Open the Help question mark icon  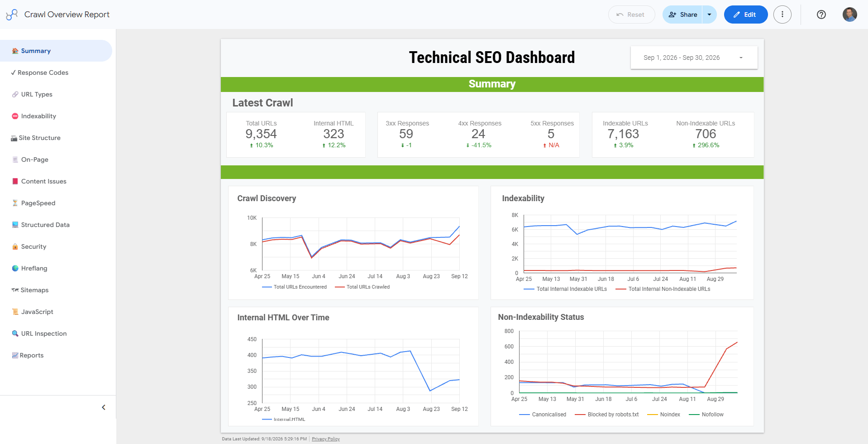point(821,14)
